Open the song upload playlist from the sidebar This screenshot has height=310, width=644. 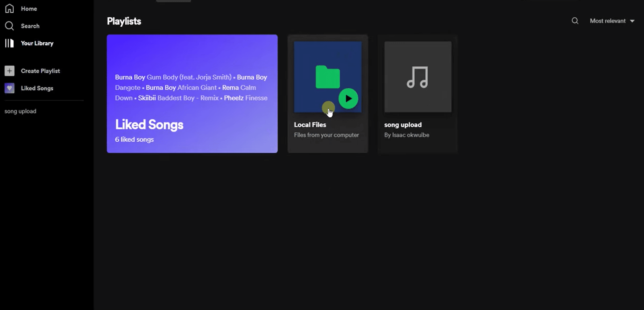(x=20, y=111)
